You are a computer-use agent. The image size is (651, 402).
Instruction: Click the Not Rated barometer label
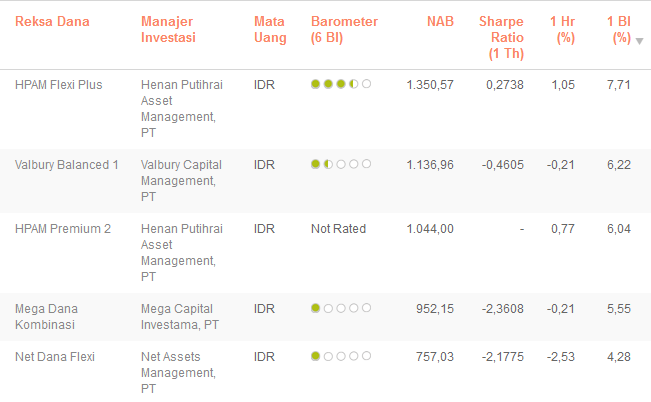pos(338,229)
